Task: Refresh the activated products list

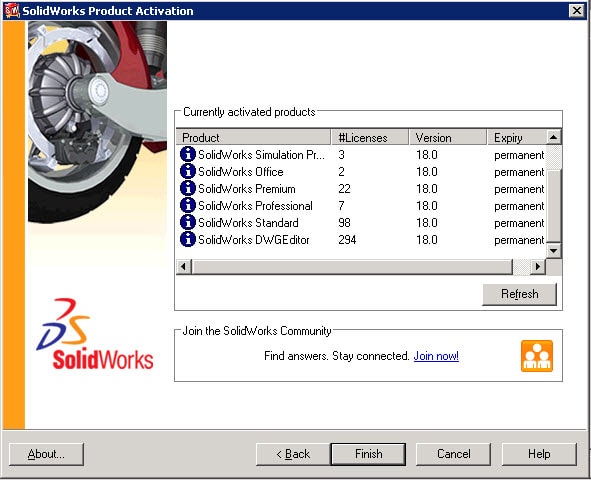Action: click(x=519, y=294)
